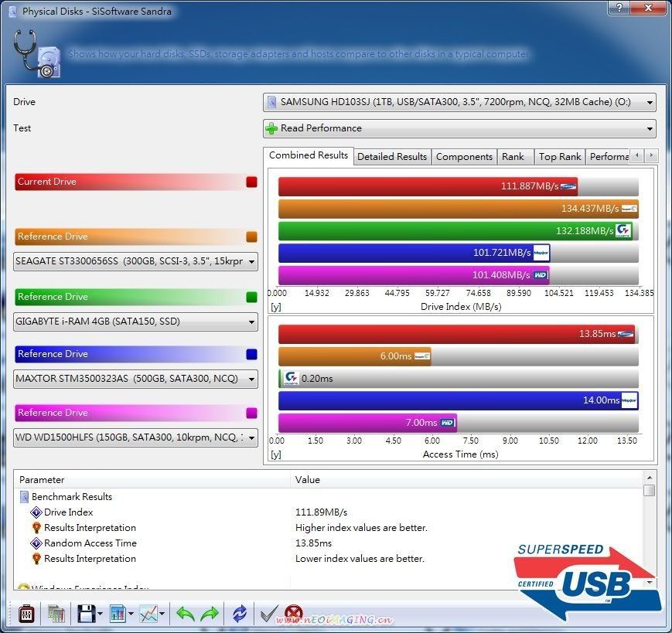The width and height of the screenshot is (672, 633).
Task: Open the Gigabyte i-RAM reference drive dropdown
Action: coord(135,322)
